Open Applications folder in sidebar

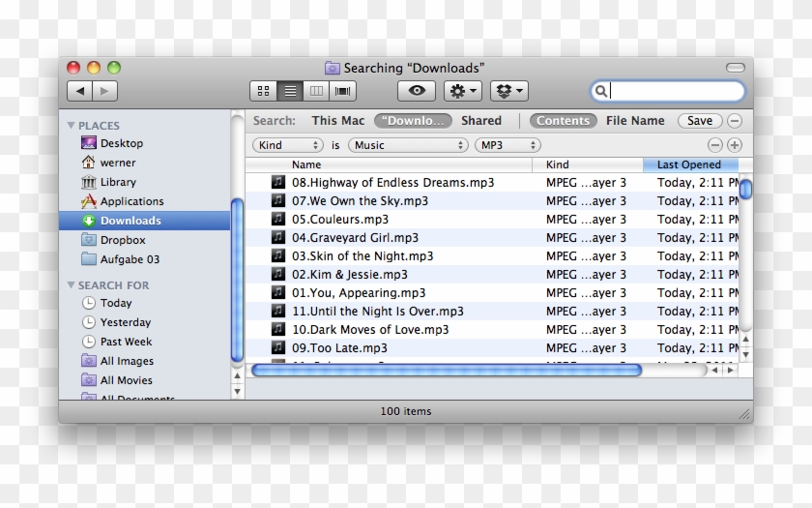point(131,201)
